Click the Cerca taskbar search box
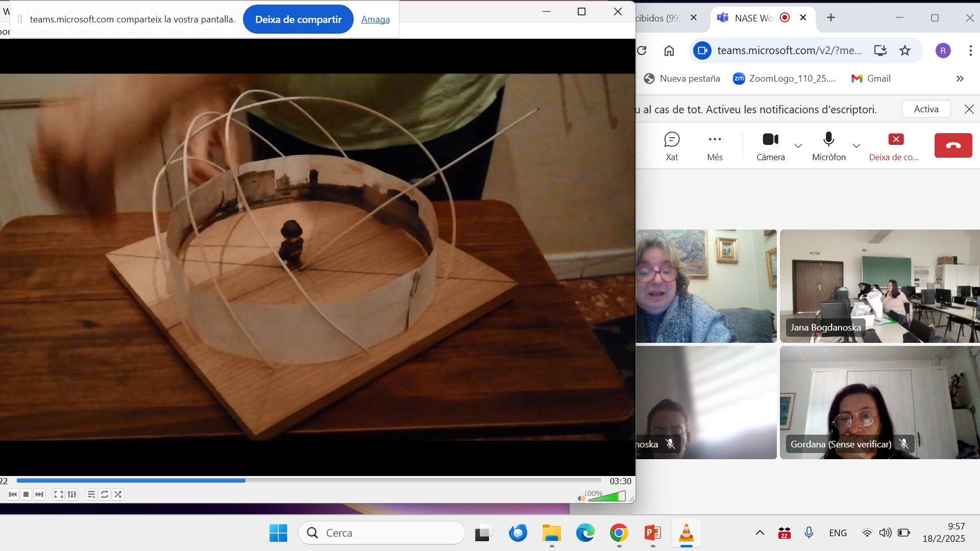This screenshot has height=551, width=980. (x=382, y=533)
